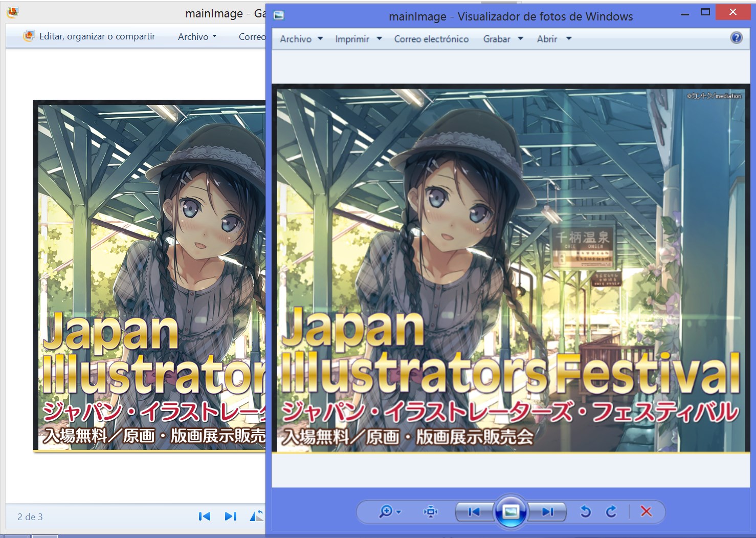Expand the Archivo dropdown arrow in Visualizador
Screen dimensions: 756x538
pos(320,38)
